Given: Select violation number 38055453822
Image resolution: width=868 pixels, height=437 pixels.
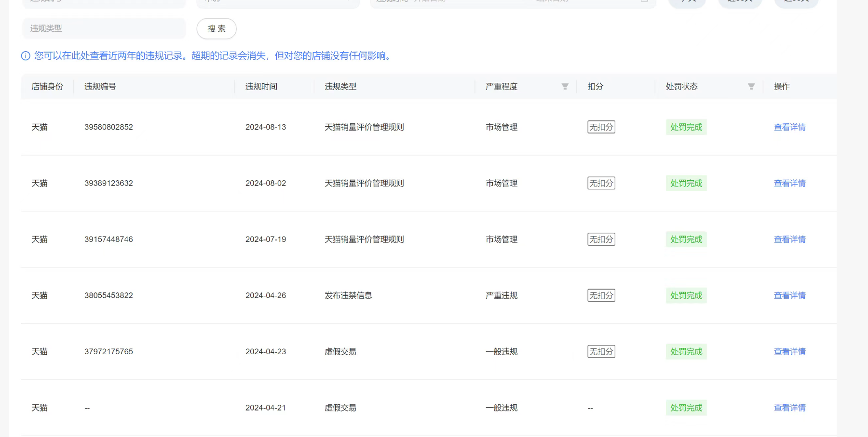Looking at the screenshot, I should coord(108,295).
